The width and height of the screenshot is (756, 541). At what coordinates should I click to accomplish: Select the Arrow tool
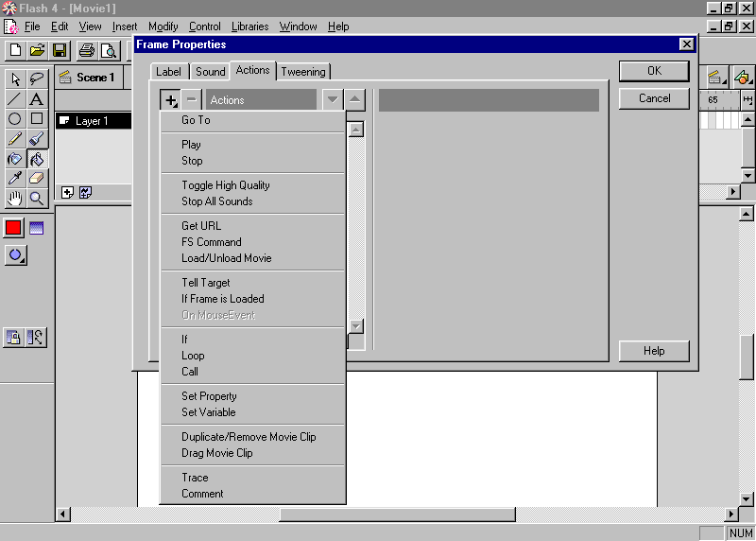point(15,79)
